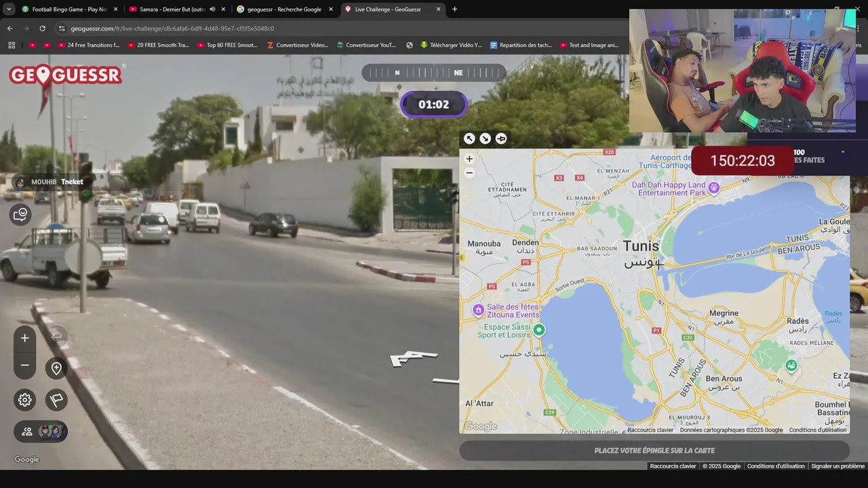
Task: Open a new browser tab
Action: click(454, 9)
